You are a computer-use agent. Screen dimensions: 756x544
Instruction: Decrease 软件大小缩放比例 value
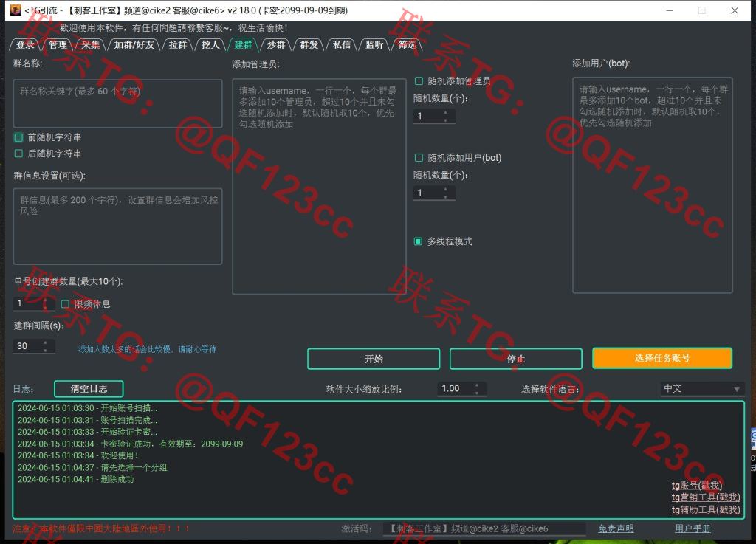[477, 392]
